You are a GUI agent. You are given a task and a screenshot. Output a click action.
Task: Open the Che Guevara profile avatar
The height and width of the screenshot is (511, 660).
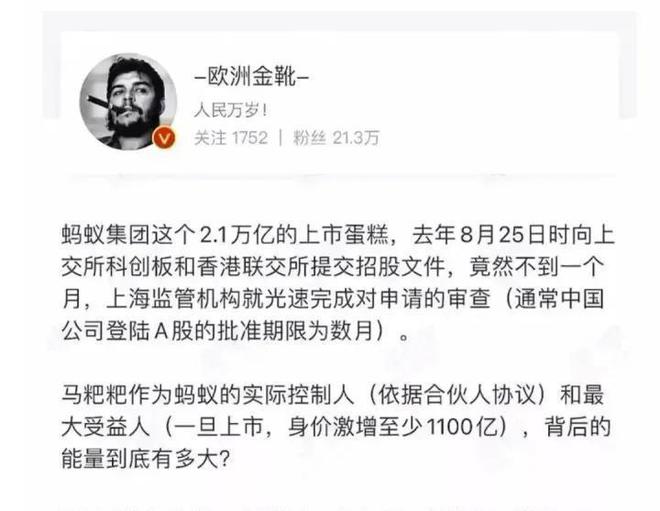(128, 101)
